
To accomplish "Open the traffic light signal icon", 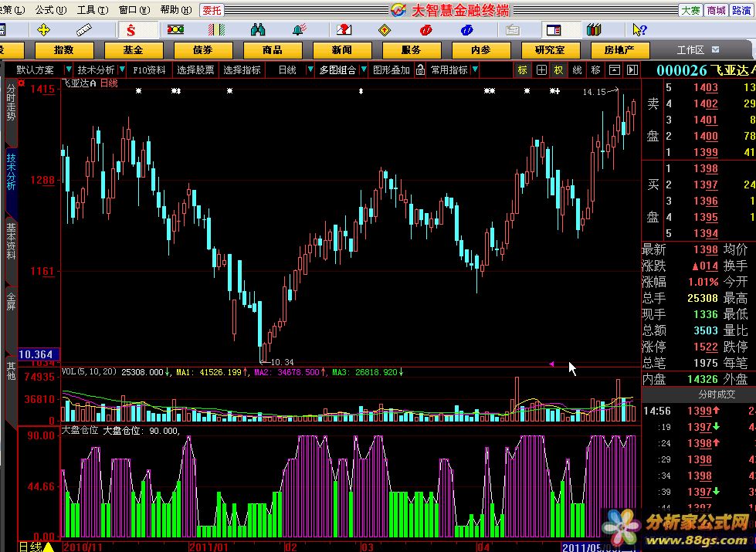I will pyautogui.click(x=175, y=30).
